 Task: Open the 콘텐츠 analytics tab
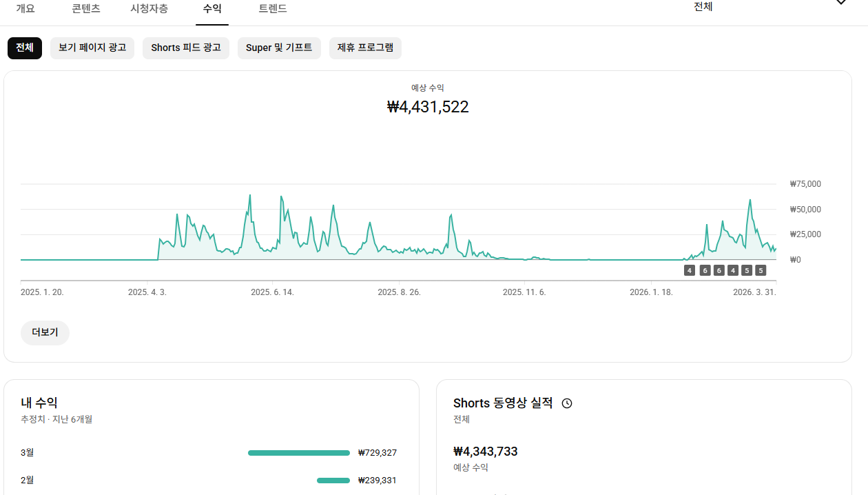pos(86,9)
